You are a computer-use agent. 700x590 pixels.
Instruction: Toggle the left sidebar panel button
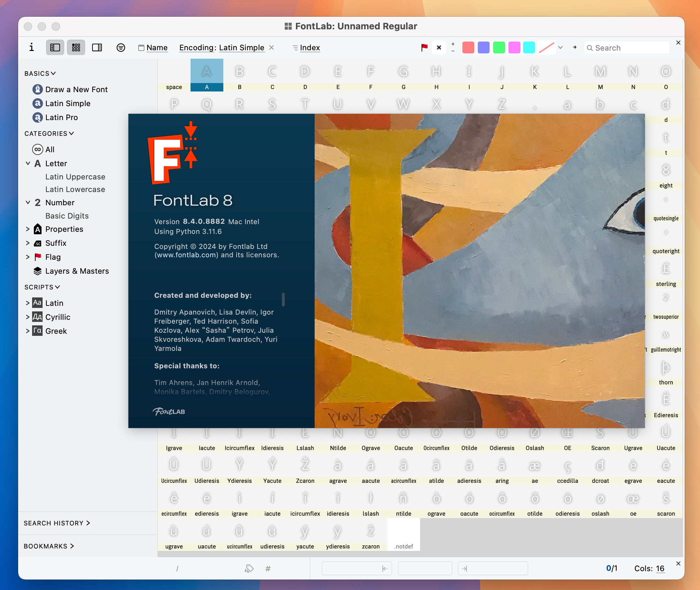(55, 47)
